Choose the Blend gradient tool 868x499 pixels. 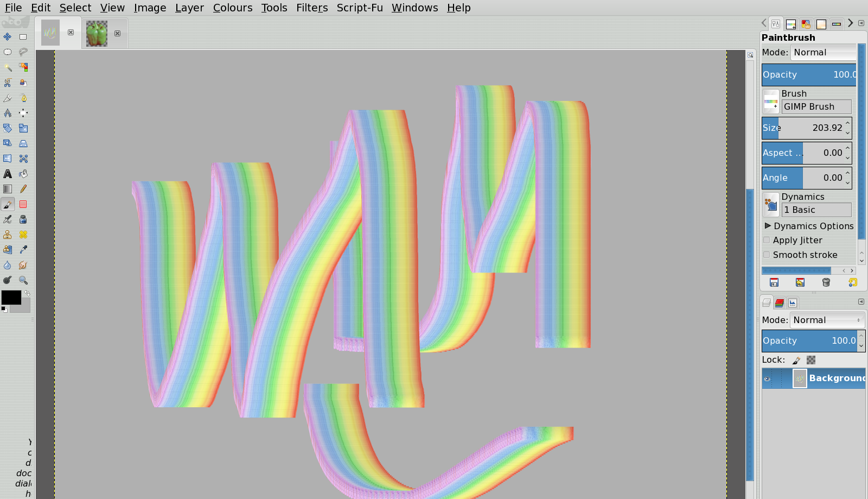pos(8,189)
